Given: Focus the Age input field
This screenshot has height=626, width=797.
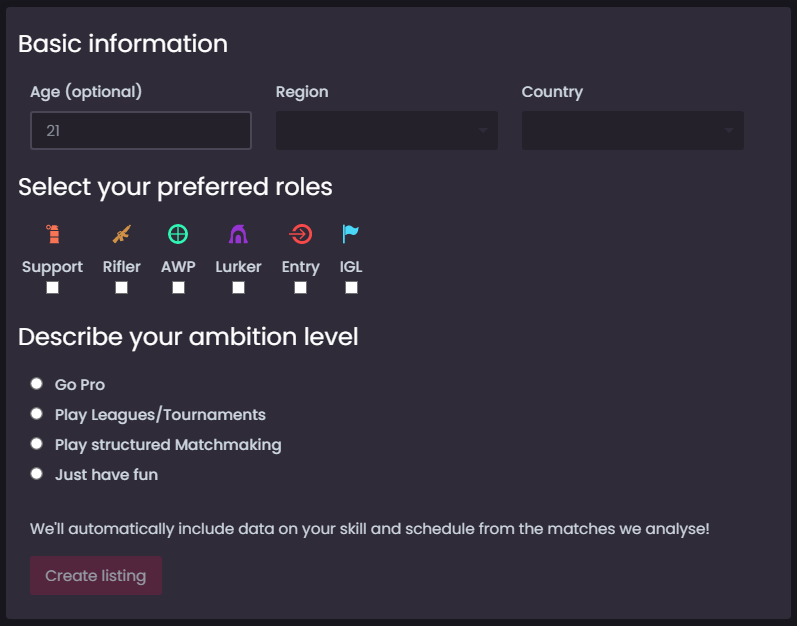Looking at the screenshot, I should coord(140,131).
